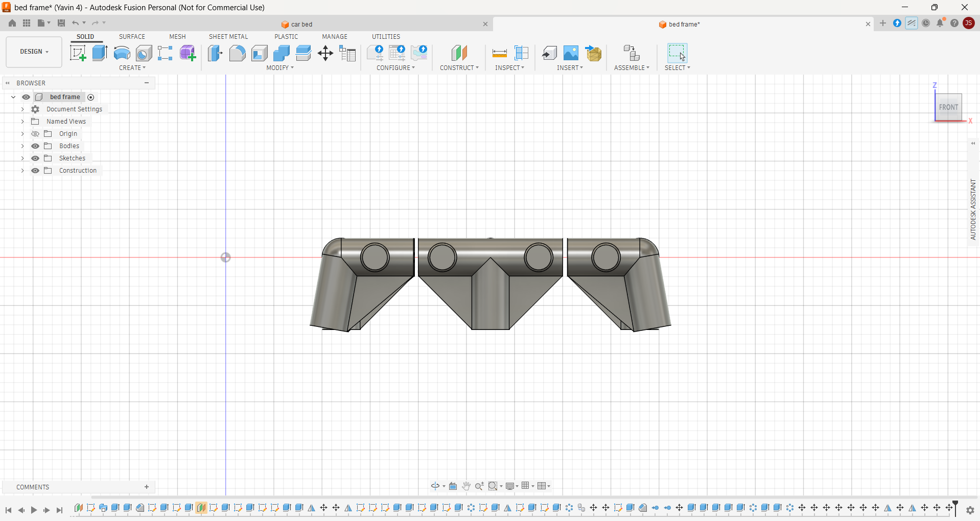Image resolution: width=980 pixels, height=521 pixels.
Task: Switch to the UTILITIES tab
Action: coord(386,37)
